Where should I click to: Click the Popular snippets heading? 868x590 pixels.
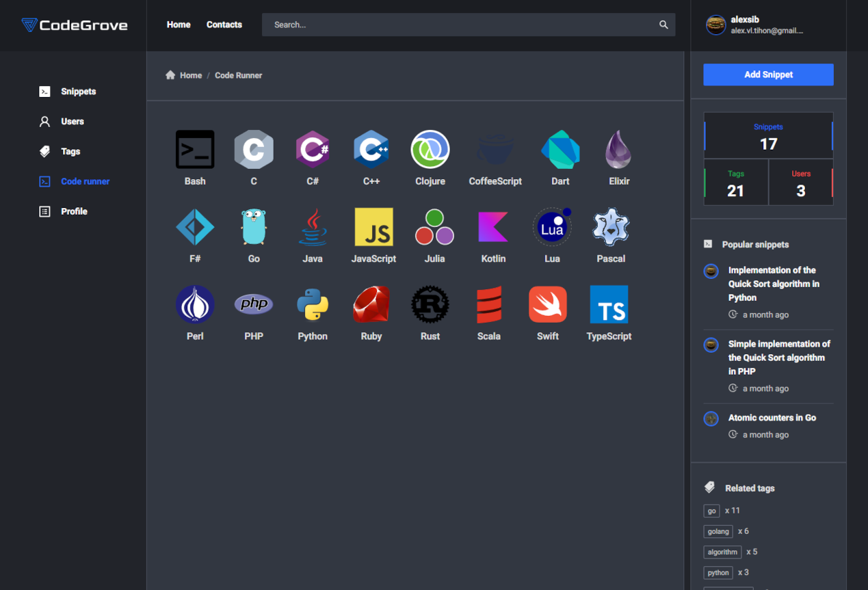pyautogui.click(x=755, y=244)
